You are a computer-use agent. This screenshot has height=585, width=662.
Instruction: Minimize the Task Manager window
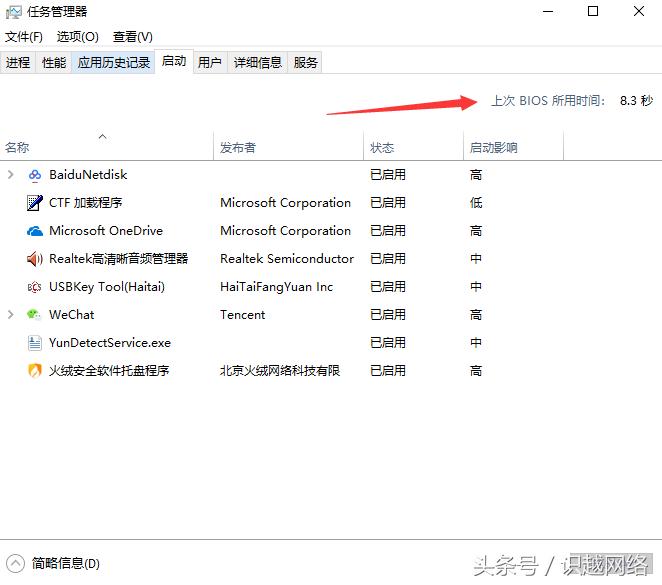(x=548, y=11)
